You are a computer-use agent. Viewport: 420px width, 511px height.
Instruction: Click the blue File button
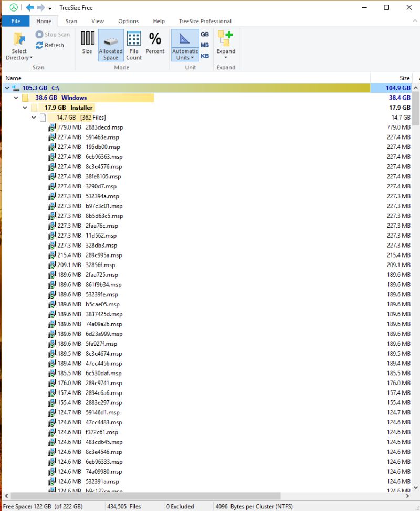pos(16,21)
